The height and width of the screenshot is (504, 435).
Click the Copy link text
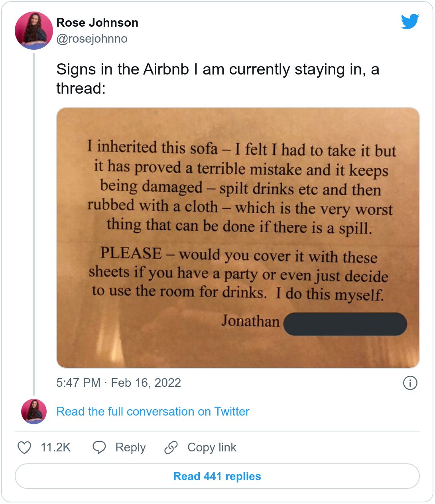tap(212, 447)
